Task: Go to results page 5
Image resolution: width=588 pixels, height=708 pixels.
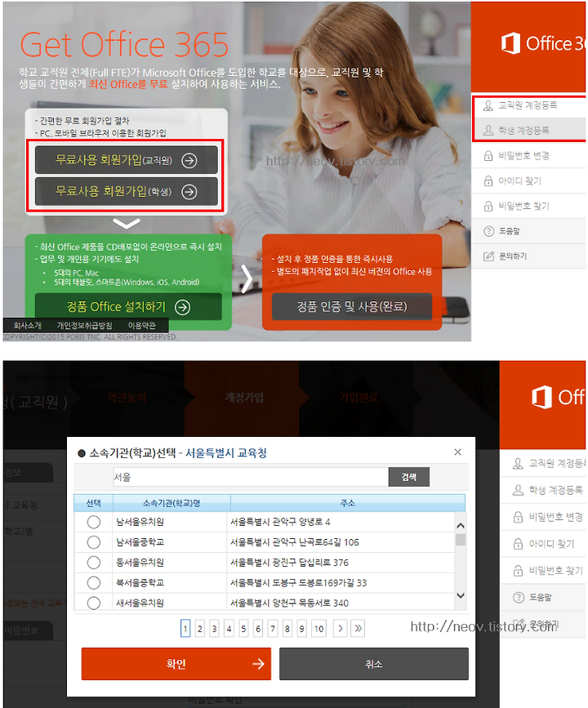Action: point(243,629)
